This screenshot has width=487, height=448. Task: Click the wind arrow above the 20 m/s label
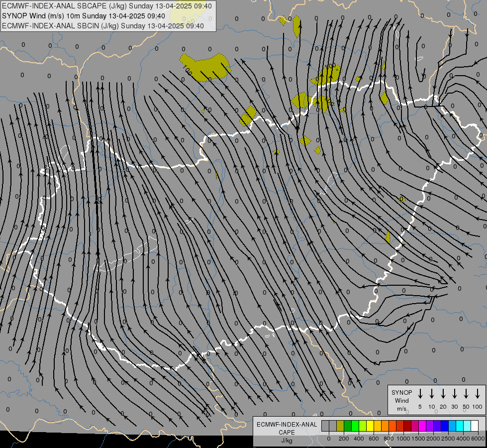point(443,394)
